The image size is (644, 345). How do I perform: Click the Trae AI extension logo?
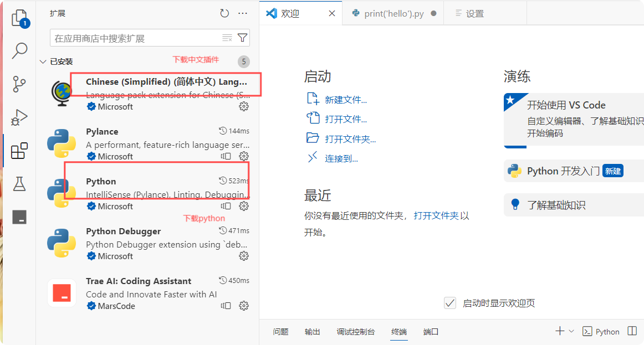coord(62,293)
